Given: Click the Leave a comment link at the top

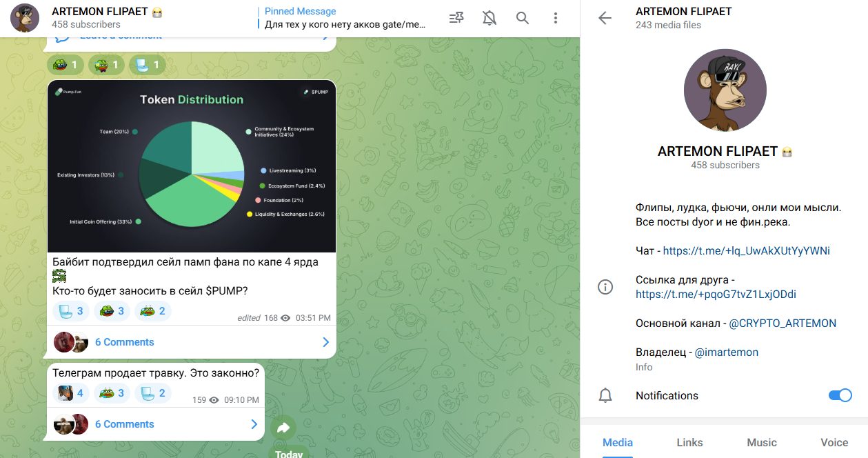Looking at the screenshot, I should coord(121,37).
